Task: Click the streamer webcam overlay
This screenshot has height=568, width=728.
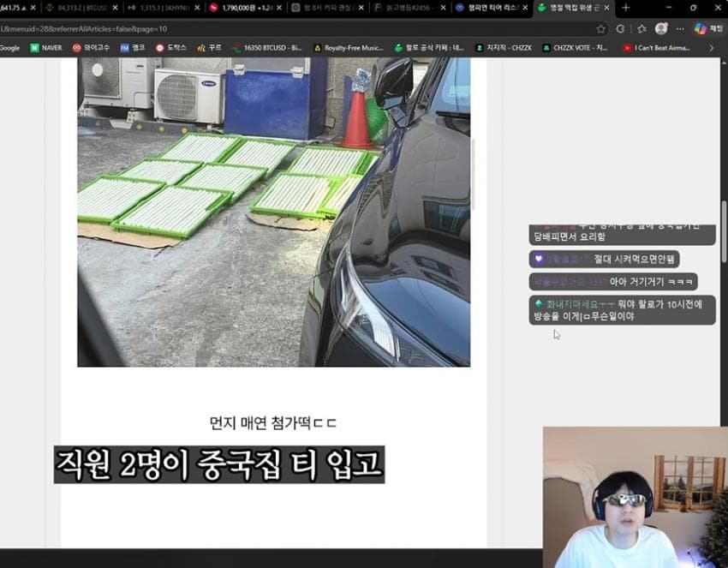Action: 636,497
